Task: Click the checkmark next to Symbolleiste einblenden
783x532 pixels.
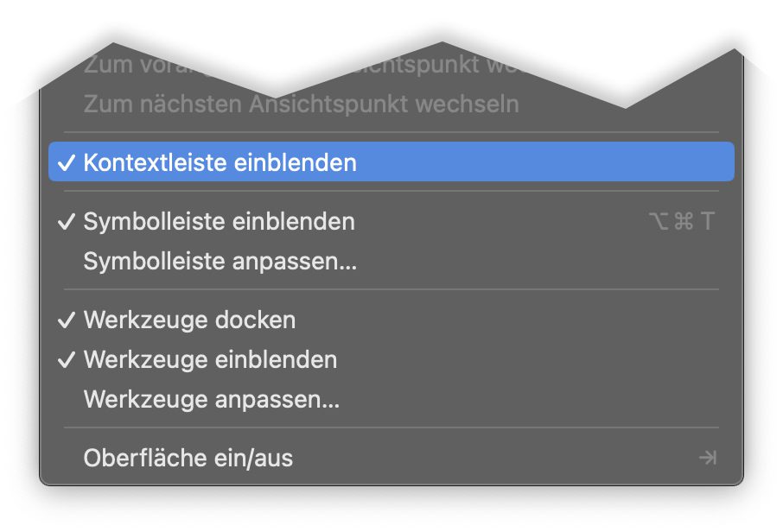Action: pyautogui.click(x=66, y=221)
